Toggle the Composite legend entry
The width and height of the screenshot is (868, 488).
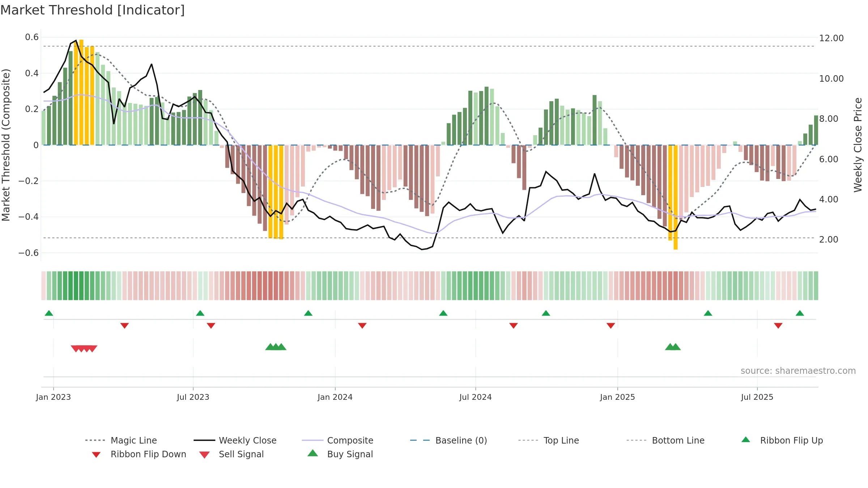(337, 440)
